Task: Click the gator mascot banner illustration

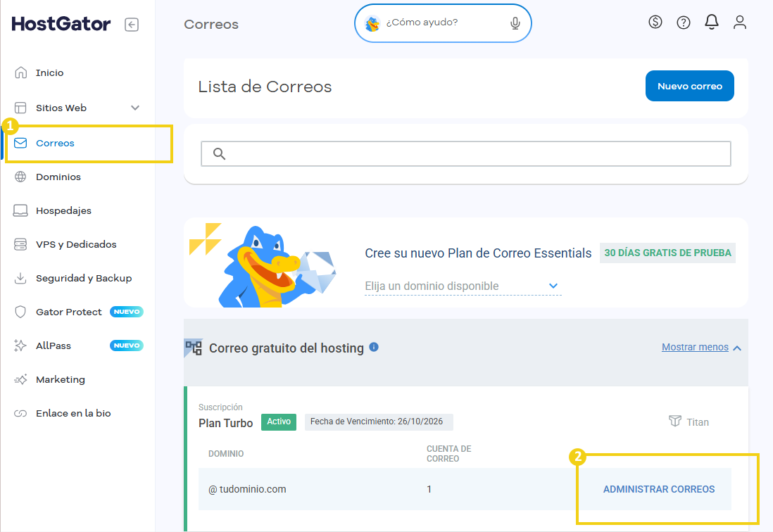Action: 279,266
